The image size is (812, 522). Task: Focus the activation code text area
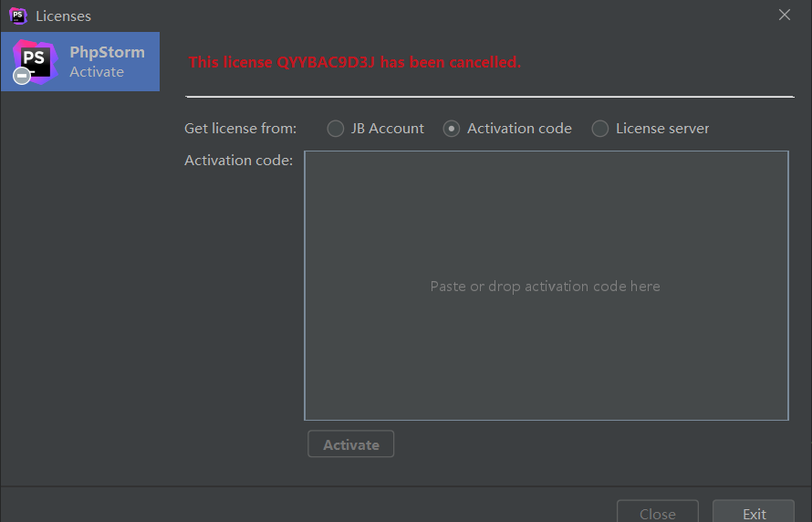coord(546,286)
